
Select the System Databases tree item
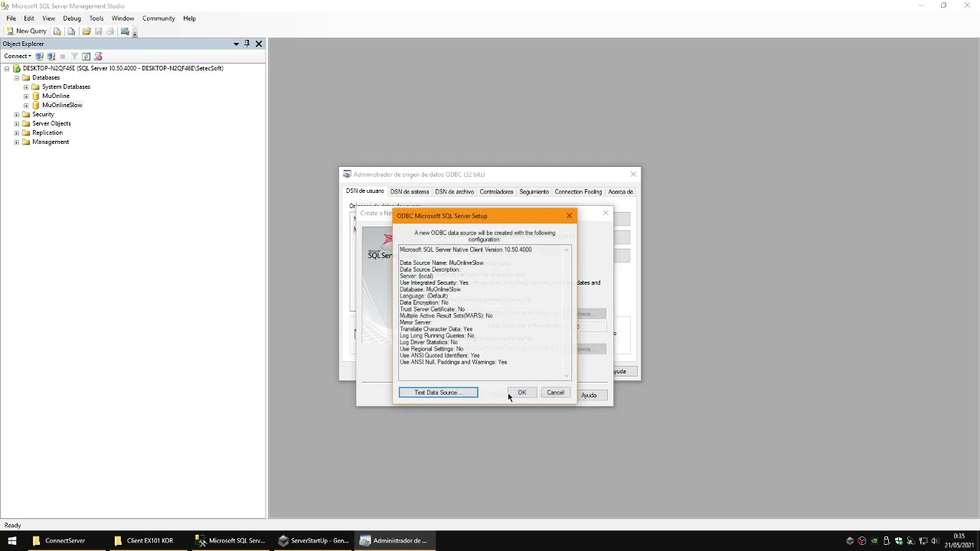point(66,86)
